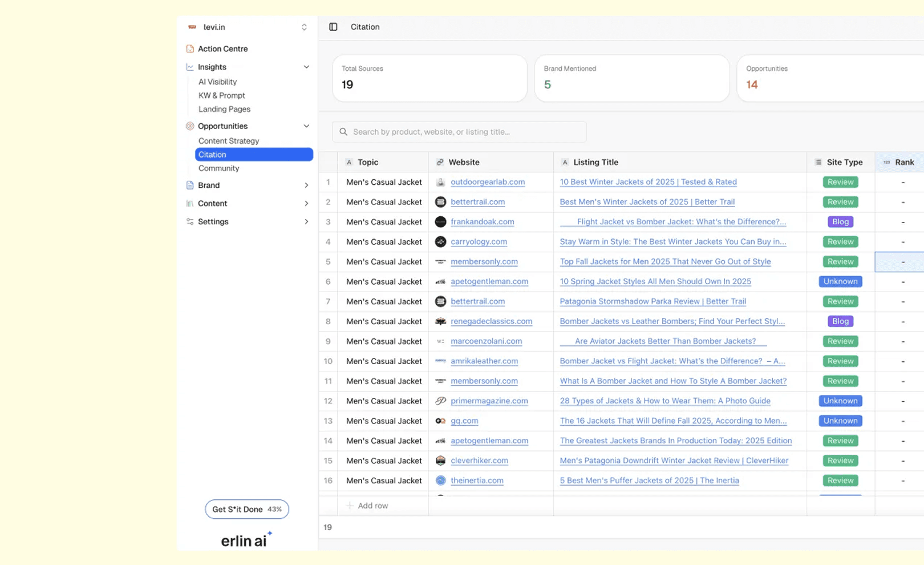Click the amrikaleather.com favicon
The width and height of the screenshot is (924, 565).
440,361
